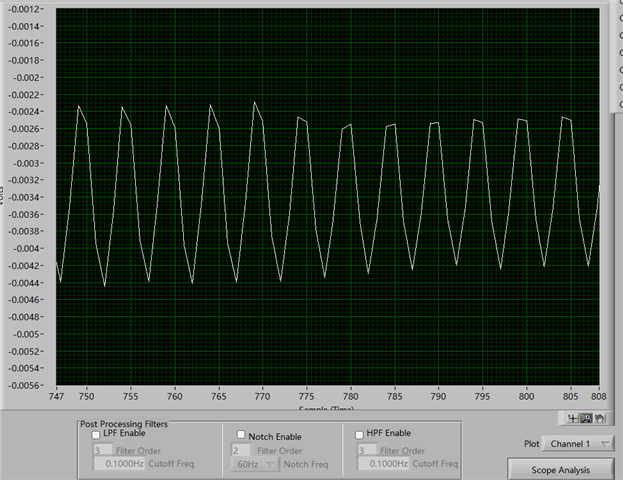Expand the 60Hz Notch Freq dropdown
623x480 pixels.
[x=255, y=464]
